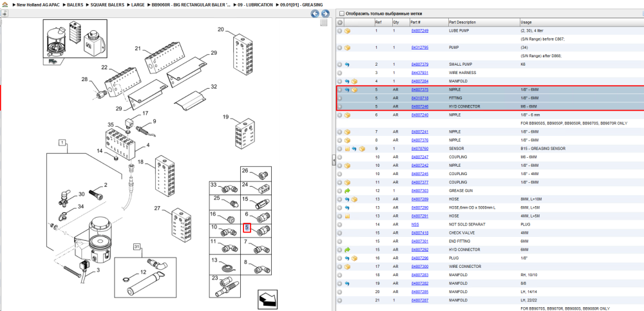The width and height of the screenshot is (644, 311).
Task: Open 'New Holland AG APAC' breadcrumb
Action: (x=37, y=5)
